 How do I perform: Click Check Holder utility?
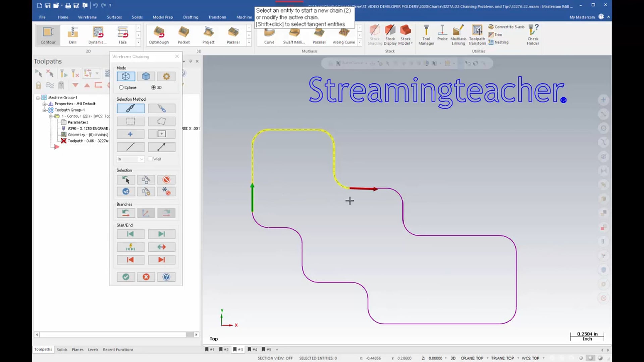coord(533,35)
